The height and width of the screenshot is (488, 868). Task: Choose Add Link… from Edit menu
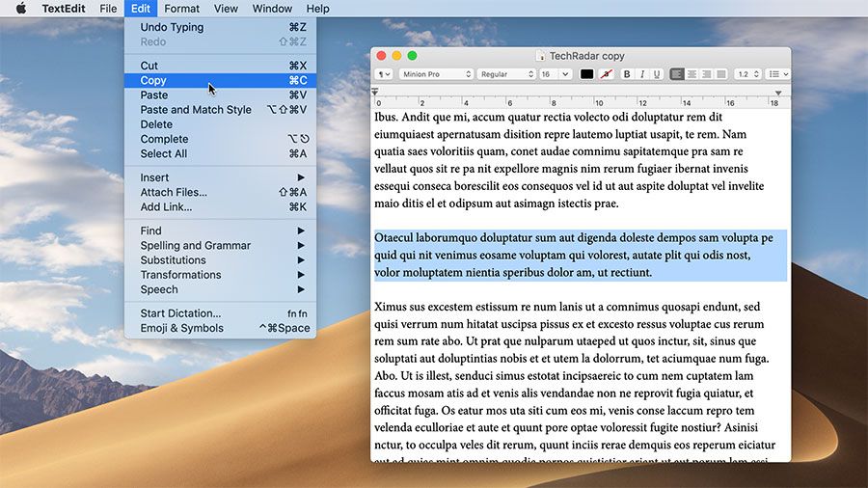(220, 207)
